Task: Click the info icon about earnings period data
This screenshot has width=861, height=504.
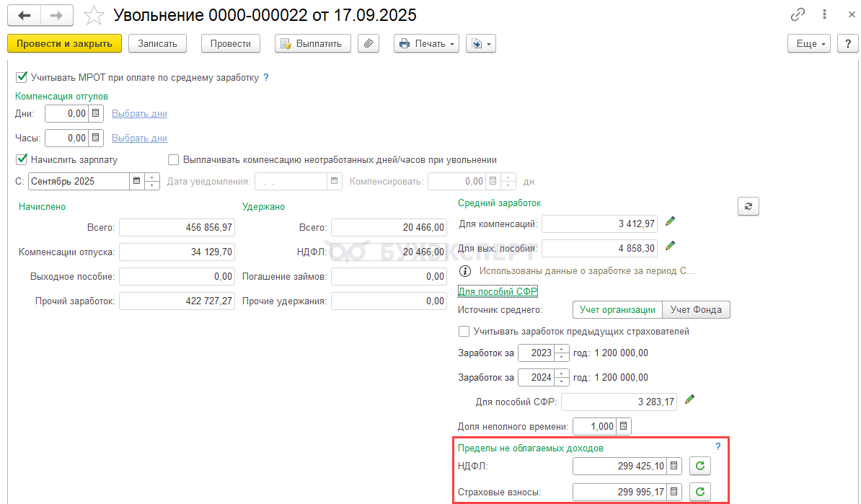Action: [465, 270]
